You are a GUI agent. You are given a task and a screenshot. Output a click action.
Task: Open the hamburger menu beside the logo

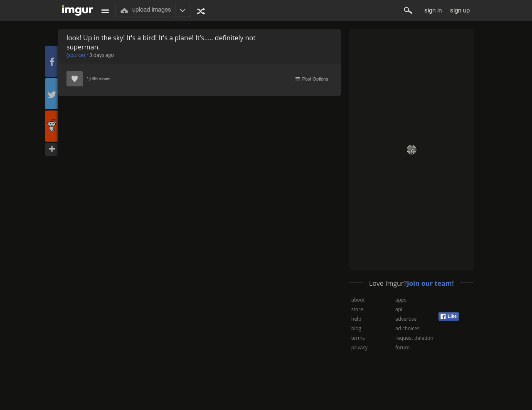105,11
